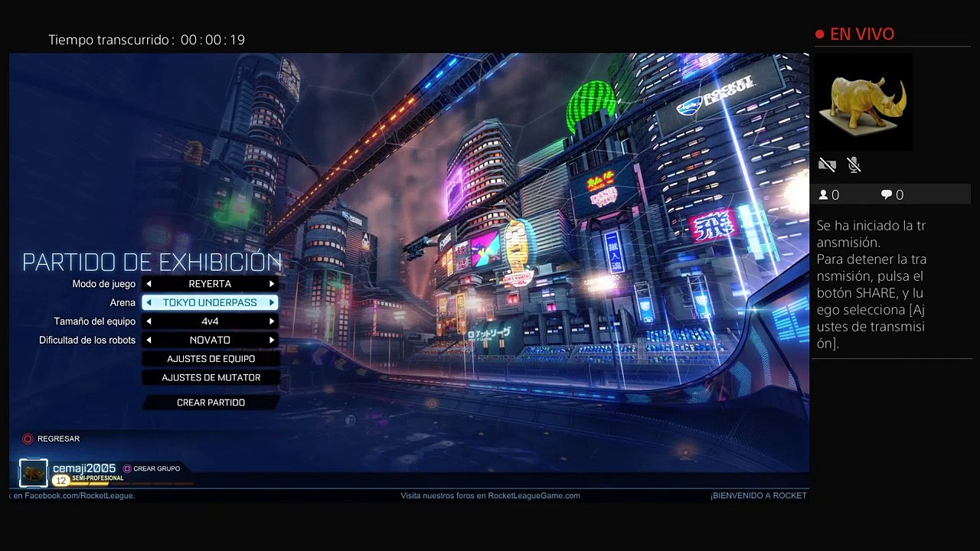
Task: Click the BIENVENIDO A ROCKET ticker text
Action: 758,496
